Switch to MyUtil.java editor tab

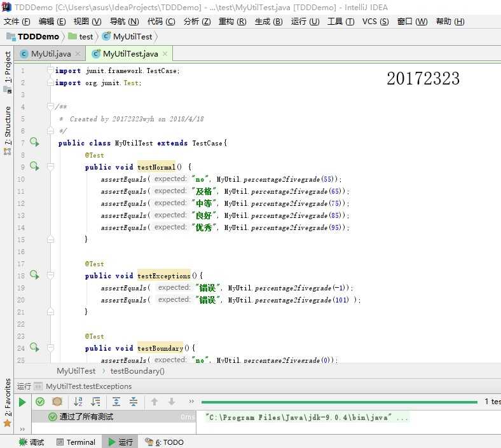tap(50, 54)
